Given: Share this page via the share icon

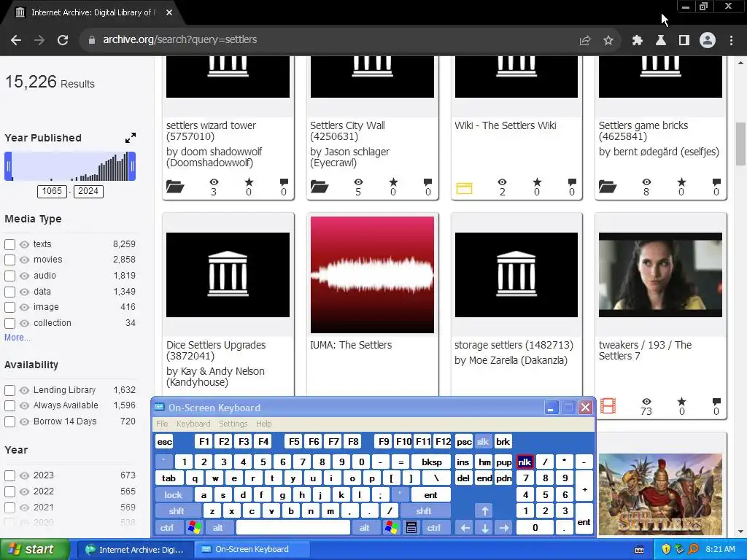Looking at the screenshot, I should (585, 41).
